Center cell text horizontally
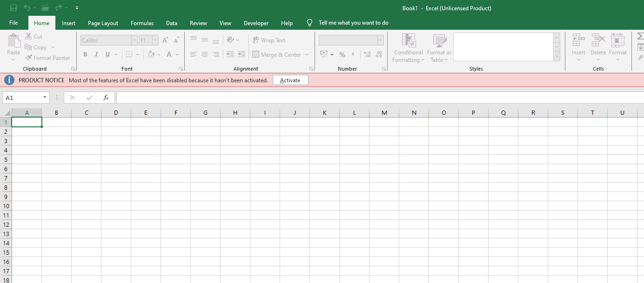This screenshot has width=644, height=283. click(x=205, y=54)
